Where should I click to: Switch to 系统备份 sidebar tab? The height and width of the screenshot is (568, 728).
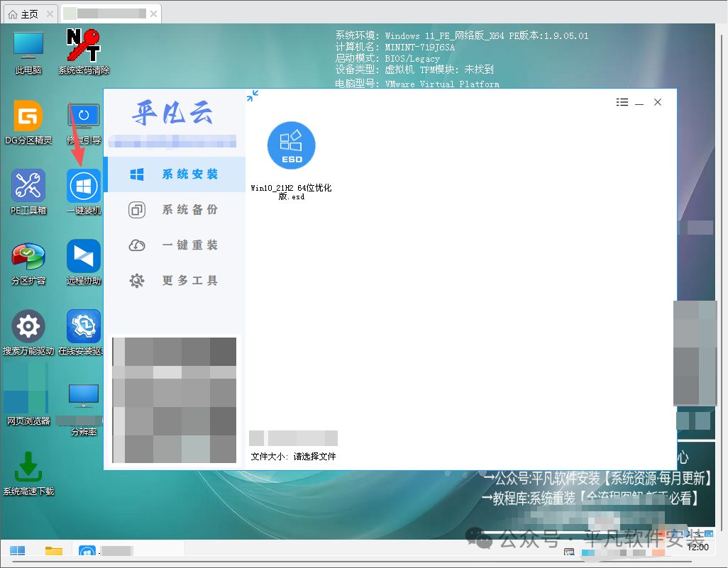(177, 210)
